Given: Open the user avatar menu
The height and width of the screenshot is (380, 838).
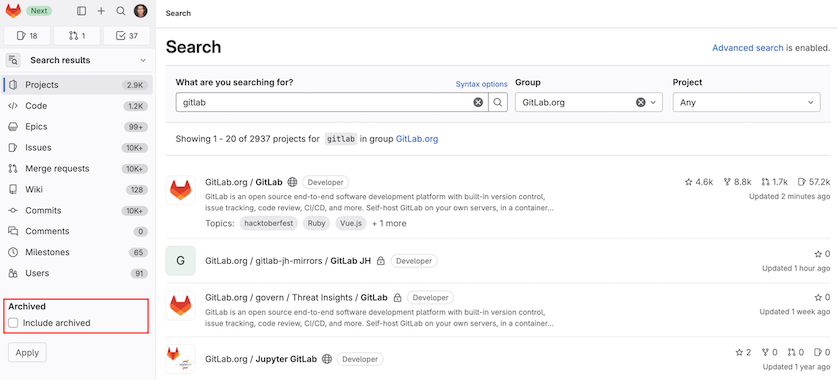Looking at the screenshot, I should (141, 11).
